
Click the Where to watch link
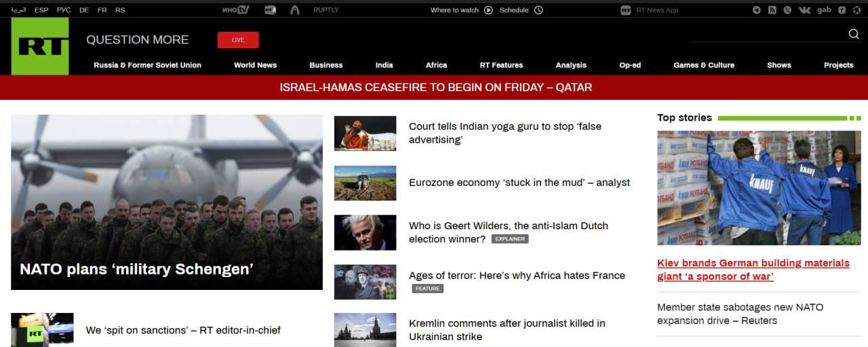coord(454,10)
